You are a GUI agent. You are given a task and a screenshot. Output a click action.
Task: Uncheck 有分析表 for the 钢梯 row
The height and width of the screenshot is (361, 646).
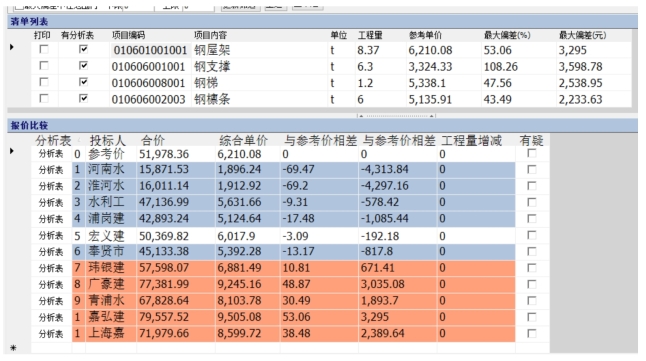(83, 82)
